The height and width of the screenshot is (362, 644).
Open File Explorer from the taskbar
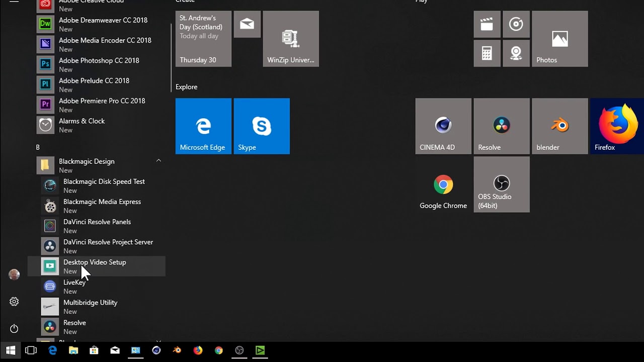tap(73, 350)
